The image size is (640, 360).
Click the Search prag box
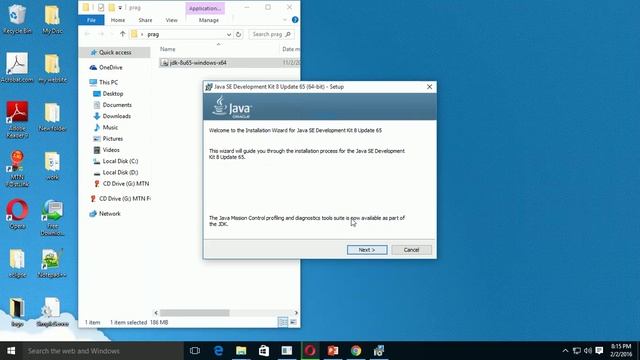tap(271, 34)
